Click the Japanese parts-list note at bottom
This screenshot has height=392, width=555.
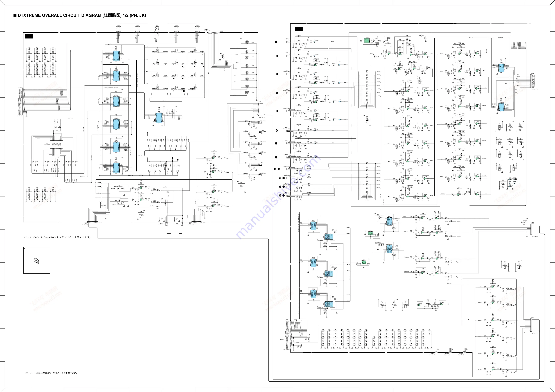[x=52, y=373]
